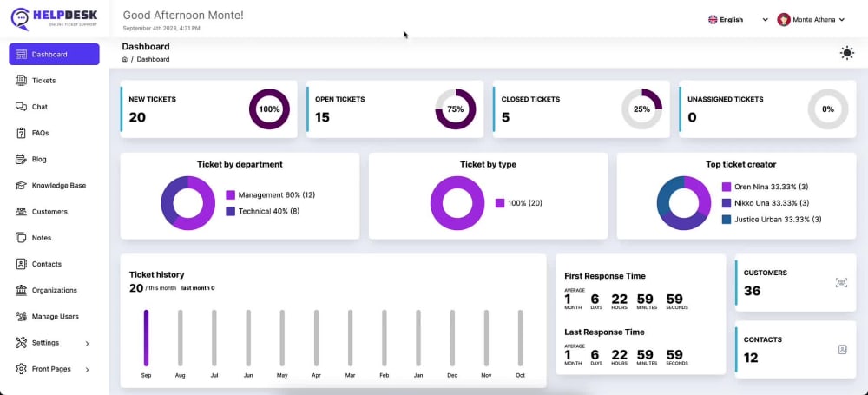Select Customers in the sidebar
This screenshot has height=395, width=868.
[x=54, y=212]
